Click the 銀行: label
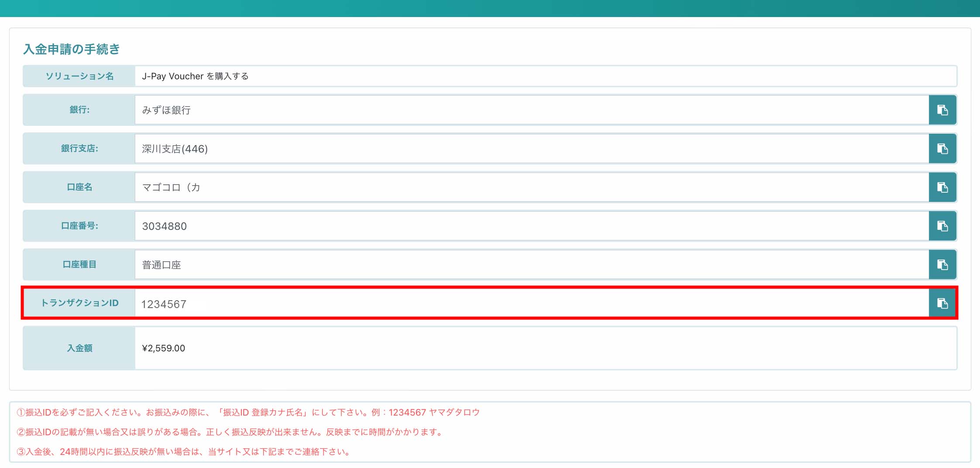Image resolution: width=980 pixels, height=468 pixels. pos(79,110)
